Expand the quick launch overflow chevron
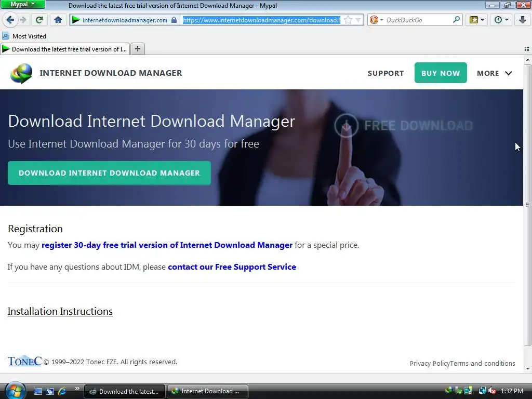This screenshot has height=399, width=532. coord(77,389)
